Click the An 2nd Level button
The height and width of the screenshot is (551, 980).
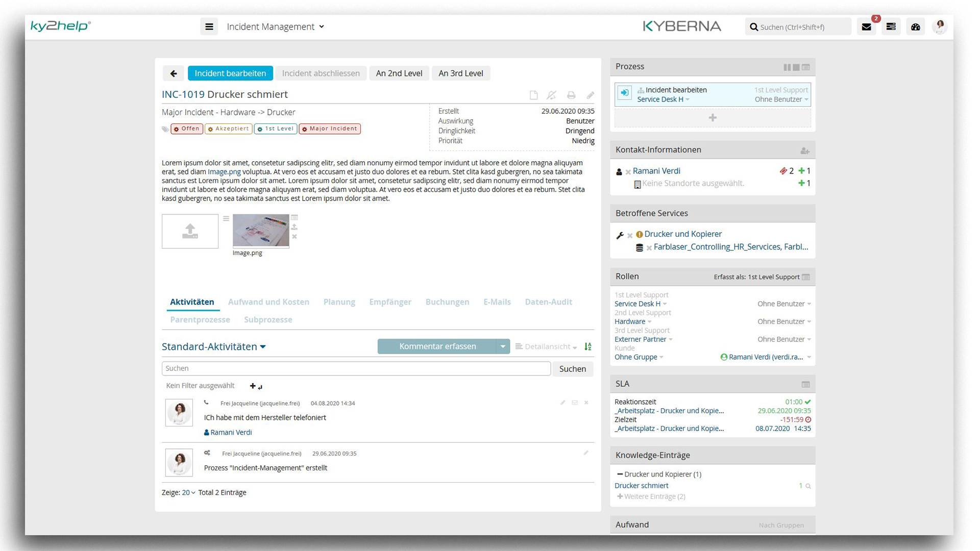click(399, 73)
